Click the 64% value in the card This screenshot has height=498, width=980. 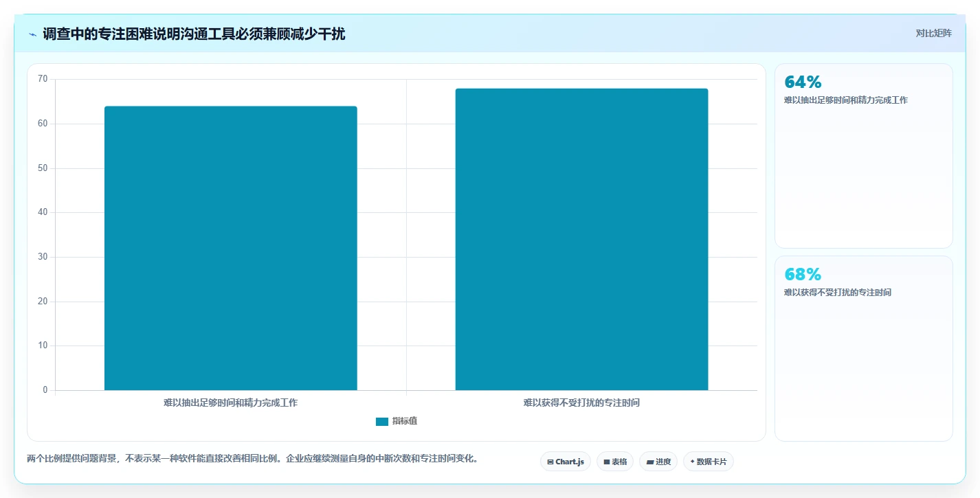click(x=803, y=82)
